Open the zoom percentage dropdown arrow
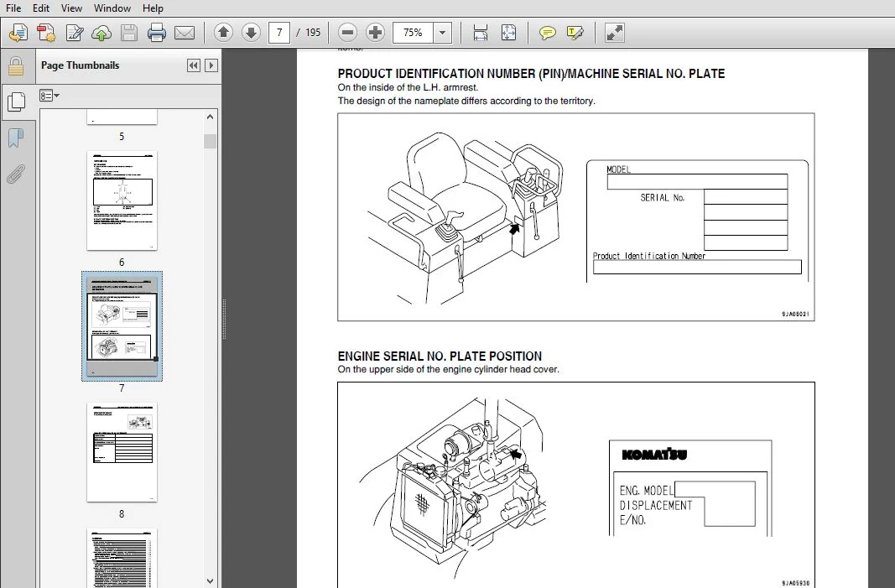This screenshot has width=895, height=588. click(442, 33)
